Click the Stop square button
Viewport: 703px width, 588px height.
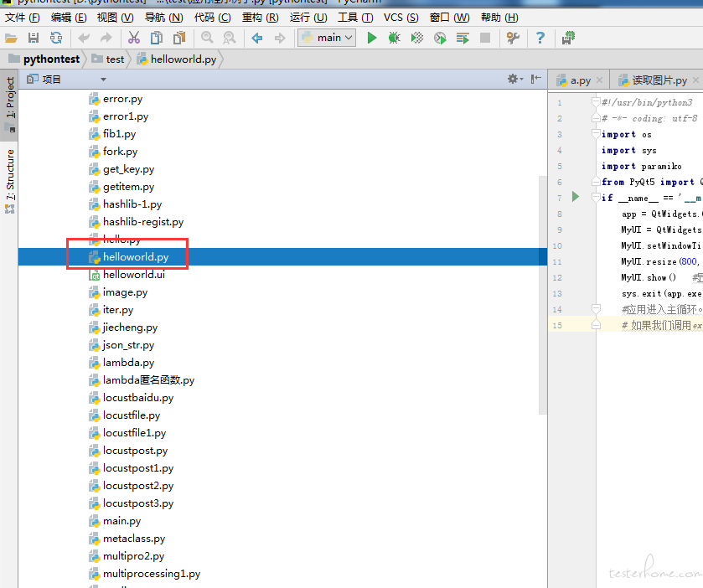[485, 38]
